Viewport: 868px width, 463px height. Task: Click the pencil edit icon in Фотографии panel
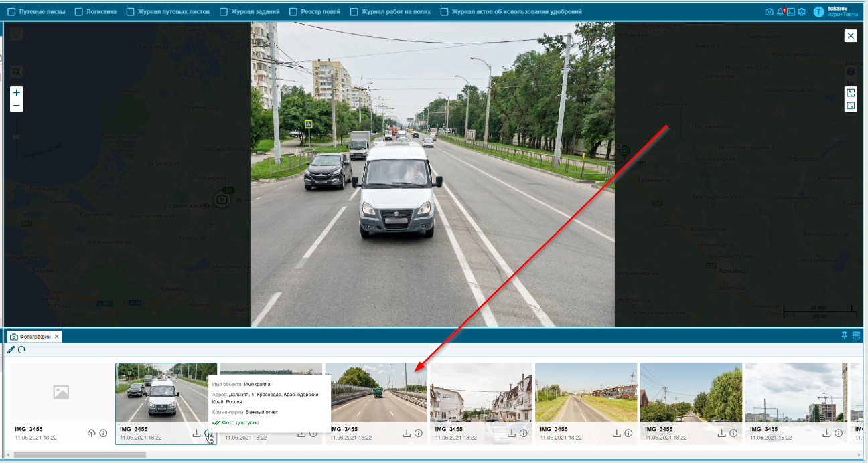11,349
